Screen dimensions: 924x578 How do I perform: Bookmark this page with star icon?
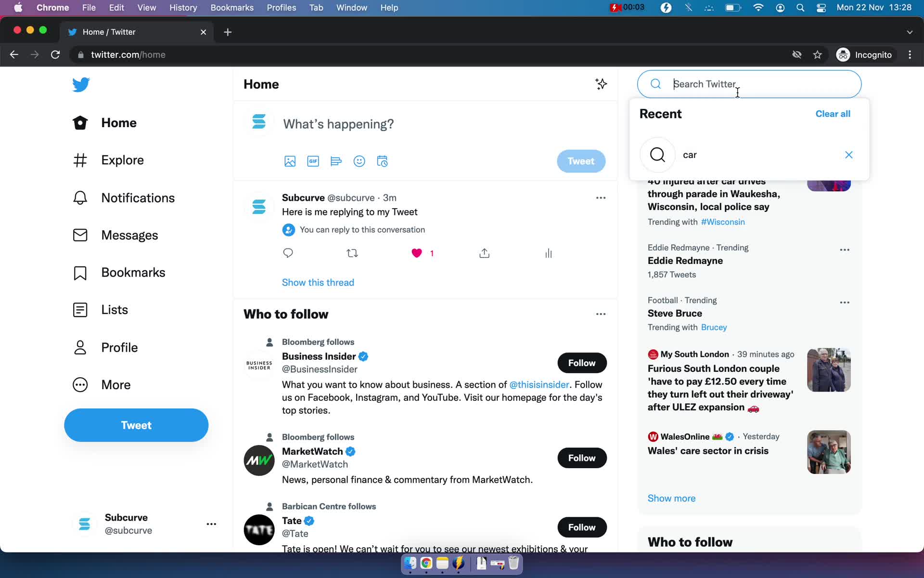coord(817,55)
